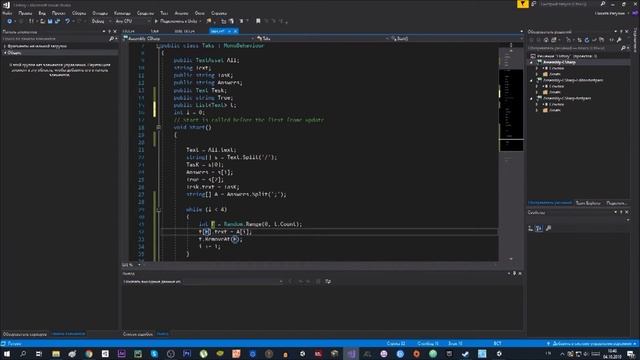Switch to the Team Explorer tab

coord(588,203)
